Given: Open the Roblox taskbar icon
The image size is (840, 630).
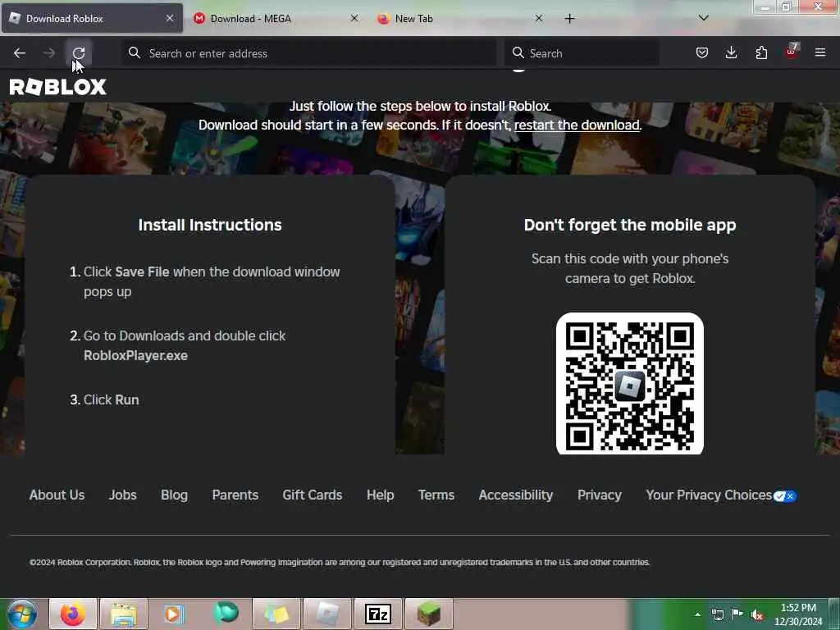Looking at the screenshot, I should (327, 614).
